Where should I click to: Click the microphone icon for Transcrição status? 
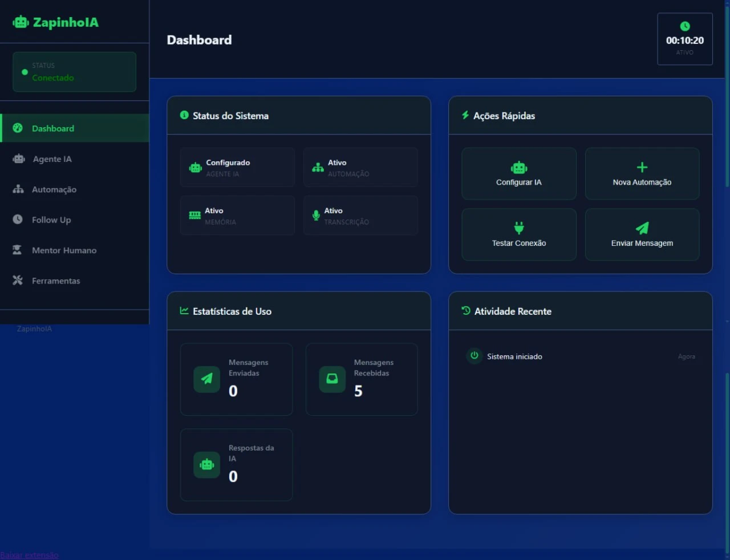(316, 216)
